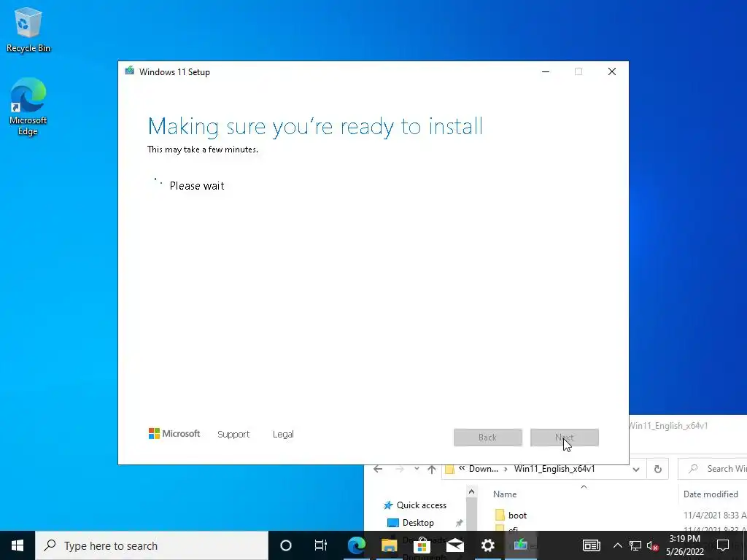The height and width of the screenshot is (560, 747).
Task: Click Win11_English_x64v1 breadcrumb in address bar
Action: click(x=554, y=469)
